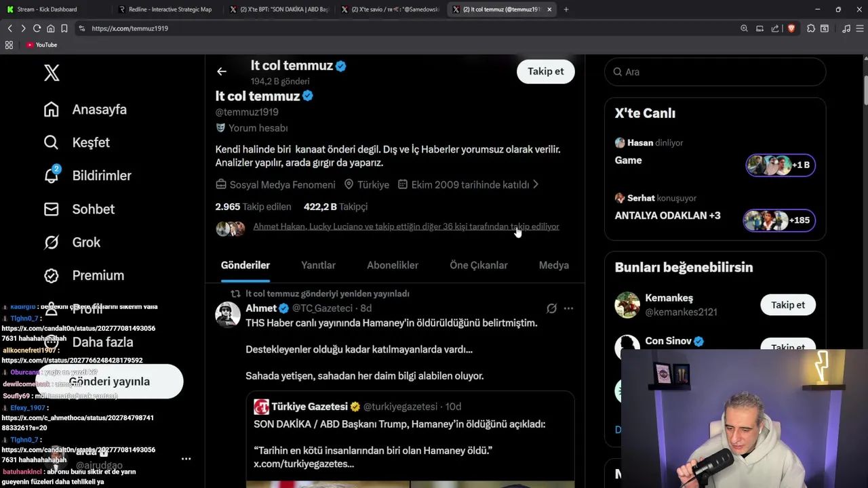The height and width of the screenshot is (488, 868).
Task: Open the extensions puzzle icon
Action: click(x=811, y=28)
